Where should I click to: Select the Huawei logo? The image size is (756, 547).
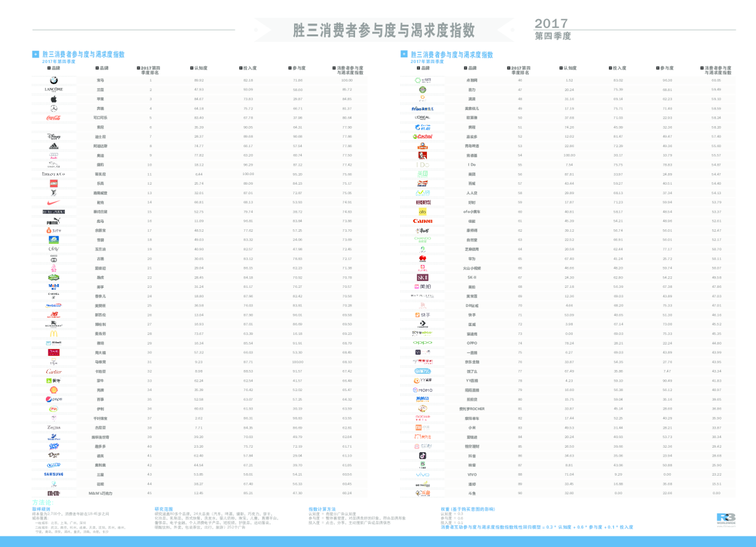point(423,259)
